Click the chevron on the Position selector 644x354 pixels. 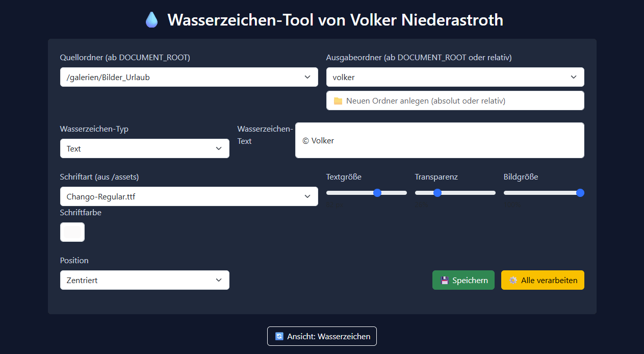(219, 280)
